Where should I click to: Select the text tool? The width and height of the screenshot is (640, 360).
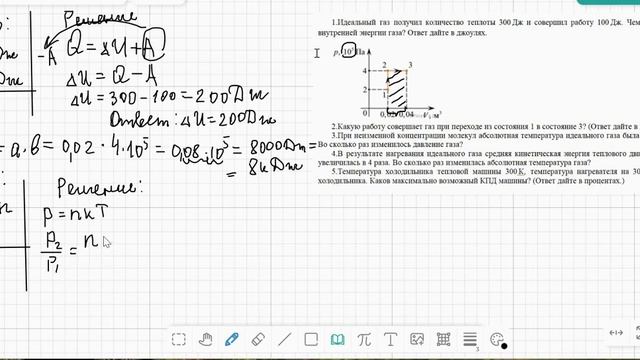point(390,339)
